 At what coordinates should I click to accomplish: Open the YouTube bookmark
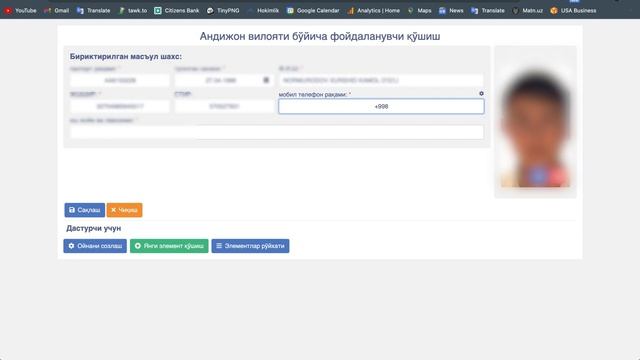pos(20,11)
